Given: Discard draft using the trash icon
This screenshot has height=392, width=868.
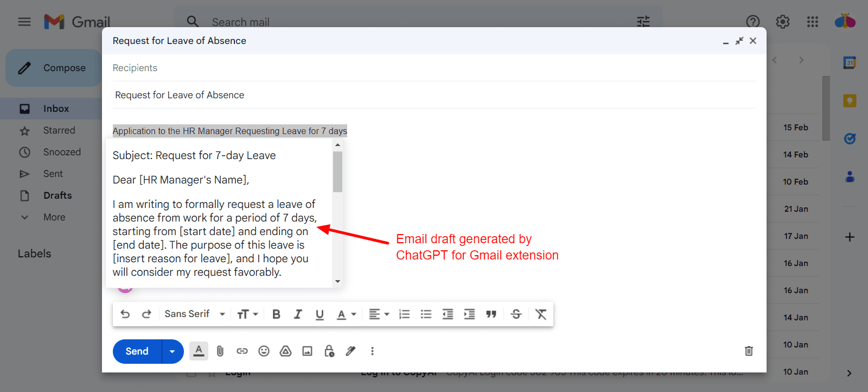Looking at the screenshot, I should coord(749,351).
